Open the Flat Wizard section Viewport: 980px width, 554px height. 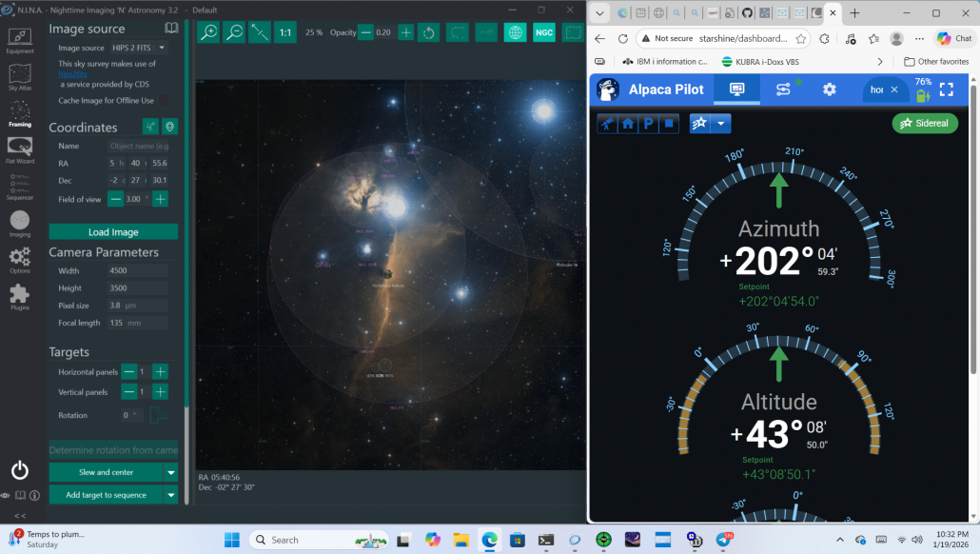20,149
